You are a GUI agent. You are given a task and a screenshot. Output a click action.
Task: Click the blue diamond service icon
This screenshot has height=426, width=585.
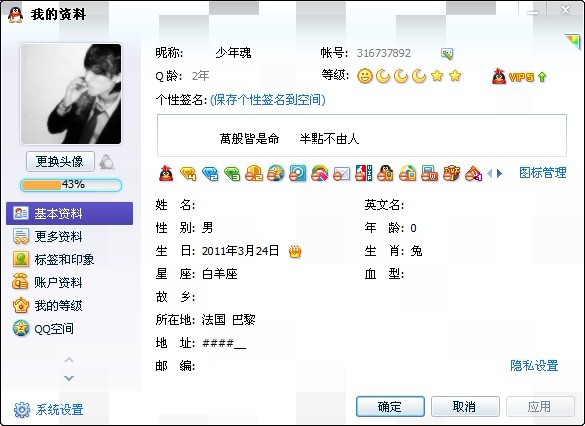pyautogui.click(x=210, y=173)
